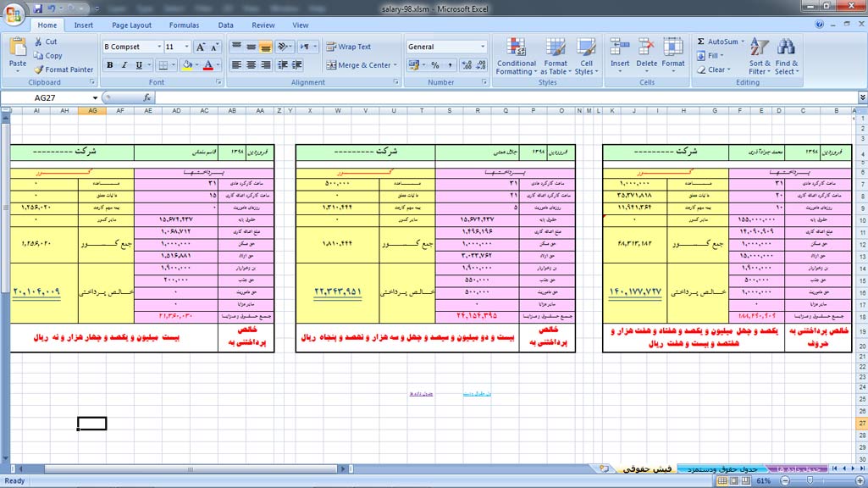Screen dimensions: 868x488
Task: Click the Cut scissors icon
Action: point(38,42)
